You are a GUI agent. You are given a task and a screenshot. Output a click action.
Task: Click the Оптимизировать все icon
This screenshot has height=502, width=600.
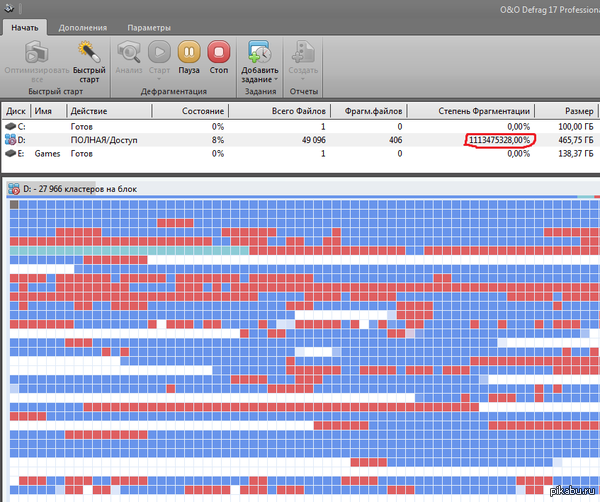[36, 52]
